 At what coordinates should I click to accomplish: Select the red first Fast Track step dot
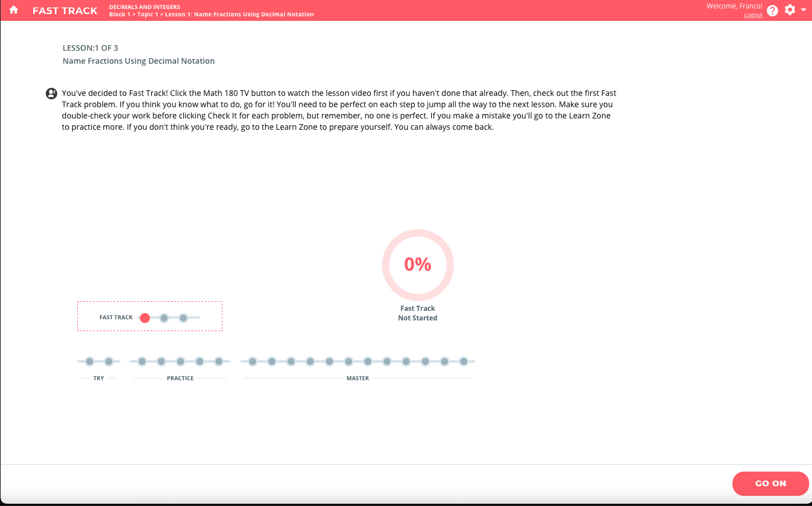pos(145,318)
